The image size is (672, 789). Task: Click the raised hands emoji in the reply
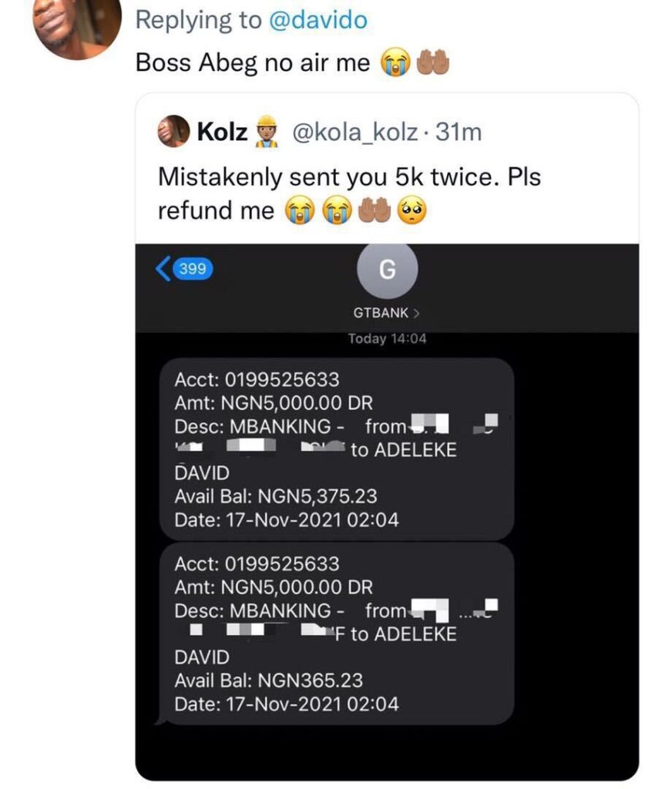432,64
